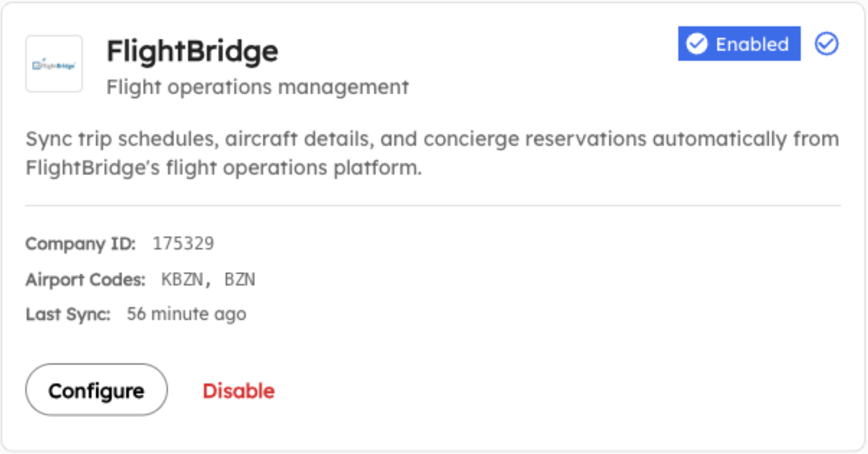Open the FlightBridge integration via its logo

[54, 64]
